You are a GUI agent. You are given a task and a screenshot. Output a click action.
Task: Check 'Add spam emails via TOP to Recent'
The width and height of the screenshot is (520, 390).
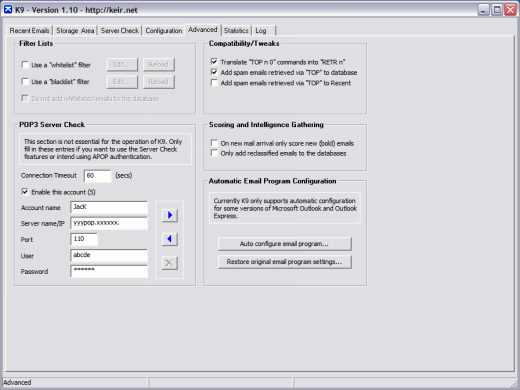(x=214, y=82)
